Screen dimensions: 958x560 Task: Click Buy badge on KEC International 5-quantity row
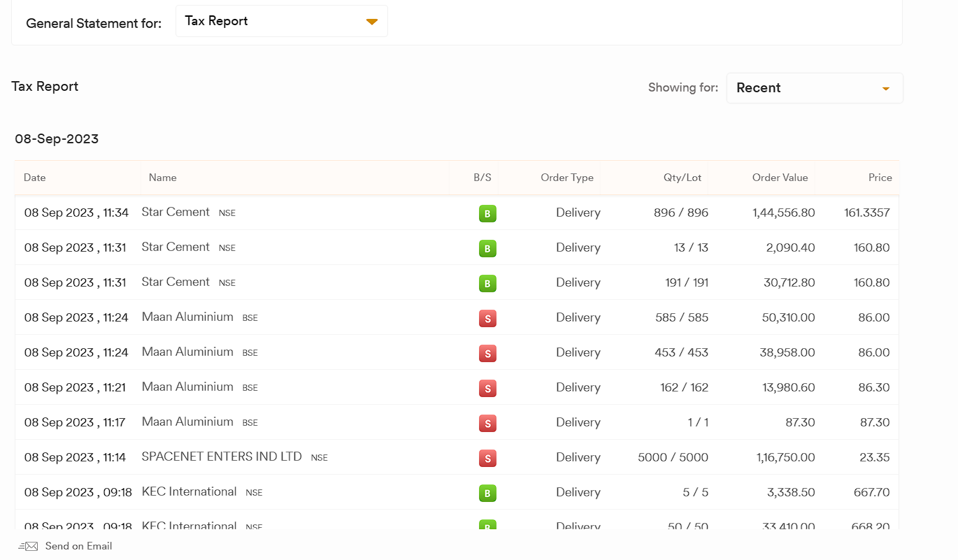487,493
